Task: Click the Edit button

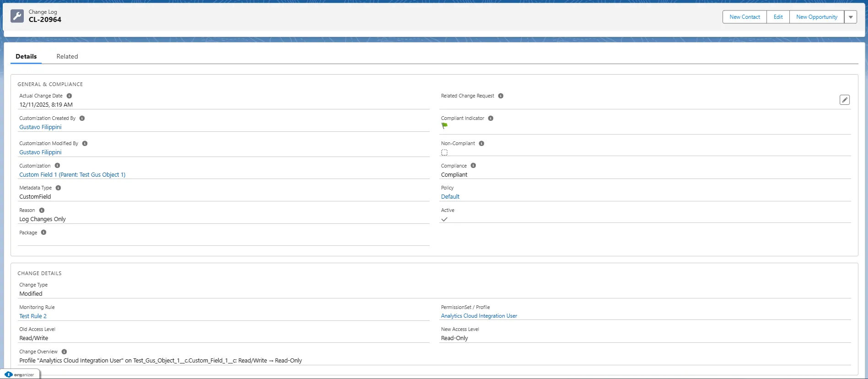Action: pyautogui.click(x=778, y=17)
